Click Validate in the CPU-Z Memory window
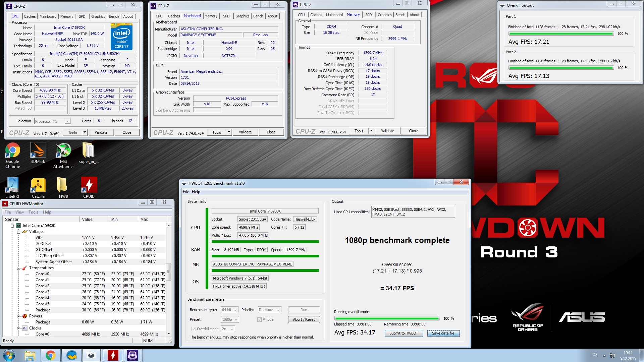 tap(387, 131)
